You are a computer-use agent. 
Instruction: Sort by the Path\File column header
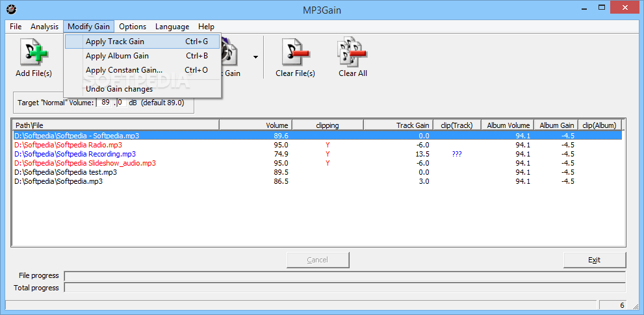(116, 125)
